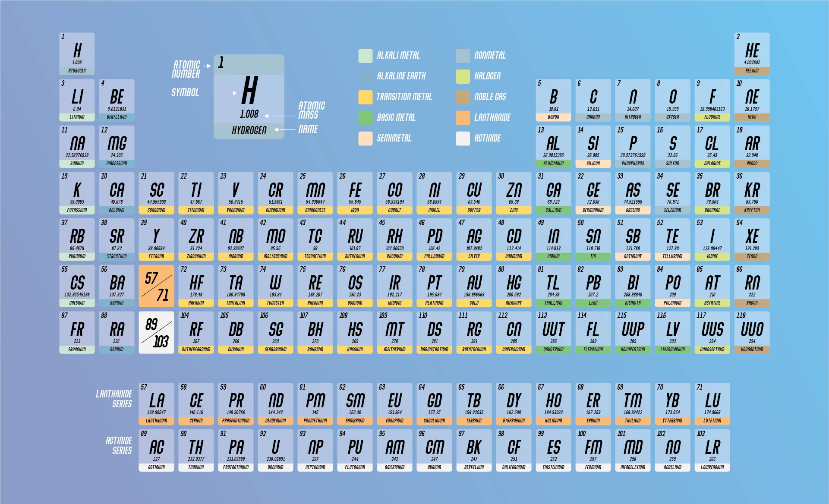Select the Lanthanum (La) element tile
The image size is (829, 504).
click(157, 404)
